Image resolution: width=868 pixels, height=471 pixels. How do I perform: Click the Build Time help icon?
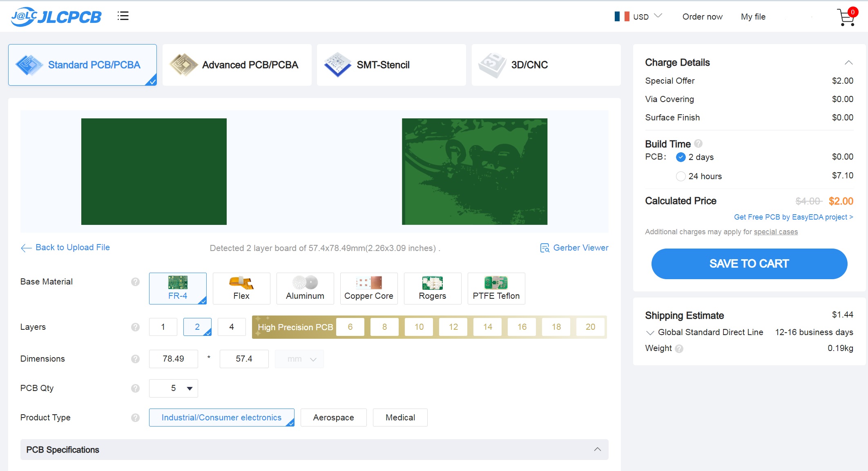[698, 144]
